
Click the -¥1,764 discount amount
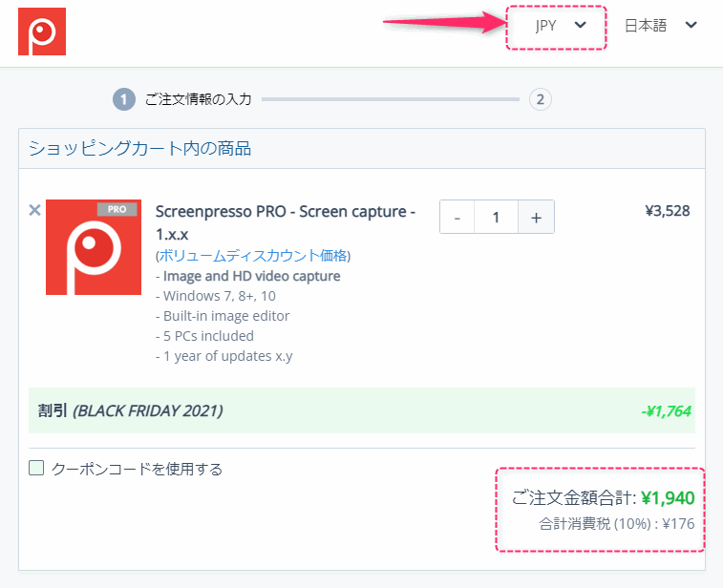(667, 411)
